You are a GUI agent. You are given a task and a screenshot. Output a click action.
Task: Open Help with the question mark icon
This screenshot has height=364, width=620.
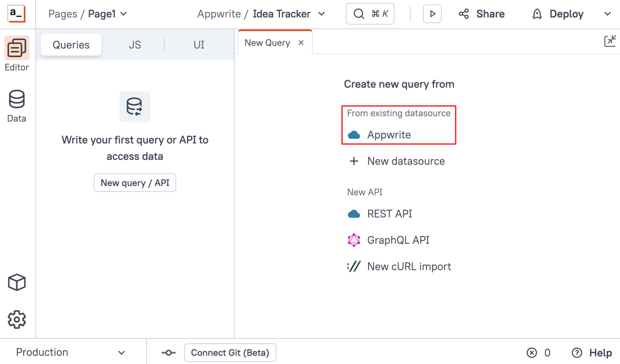(577, 353)
